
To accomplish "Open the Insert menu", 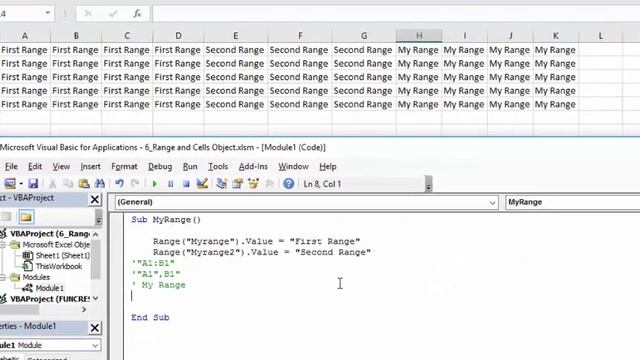I will [90, 167].
